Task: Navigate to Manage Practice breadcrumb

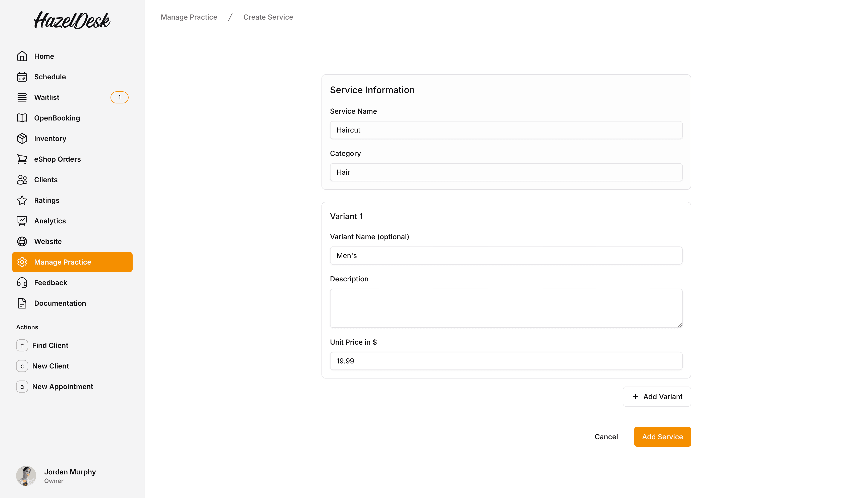Action: click(189, 17)
